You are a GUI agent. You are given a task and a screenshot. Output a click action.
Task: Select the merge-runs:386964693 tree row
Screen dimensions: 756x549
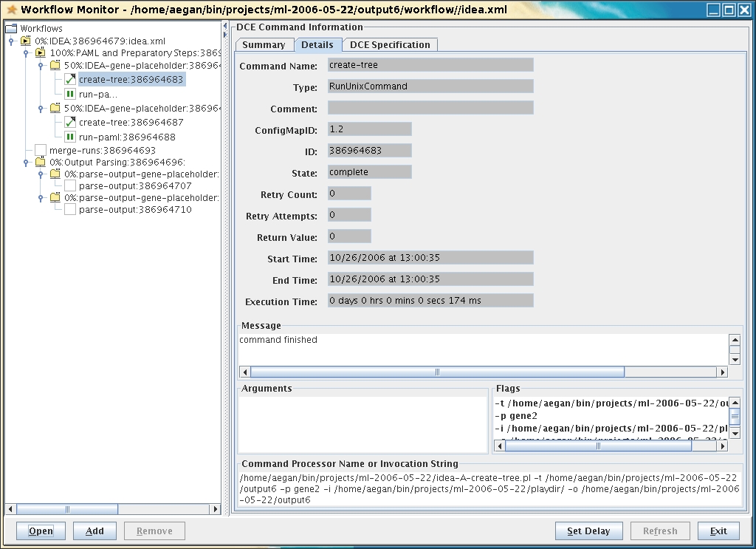[x=102, y=151]
